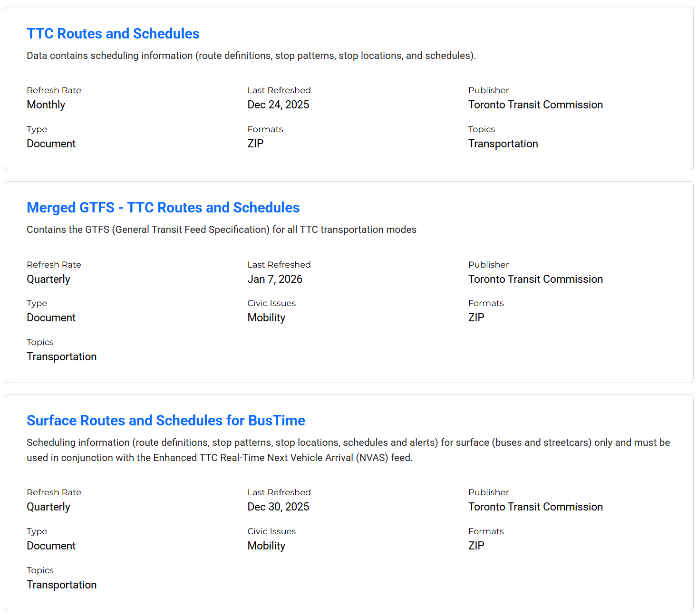The width and height of the screenshot is (697, 616).
Task: Click the ZIP format in Merged GTFS card
Action: point(476,318)
